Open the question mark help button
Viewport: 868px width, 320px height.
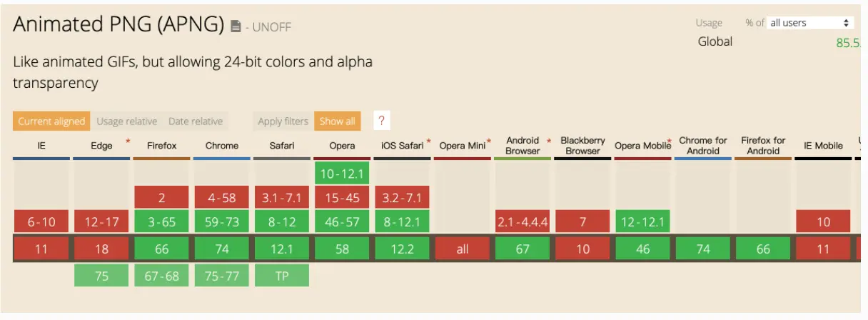(381, 121)
